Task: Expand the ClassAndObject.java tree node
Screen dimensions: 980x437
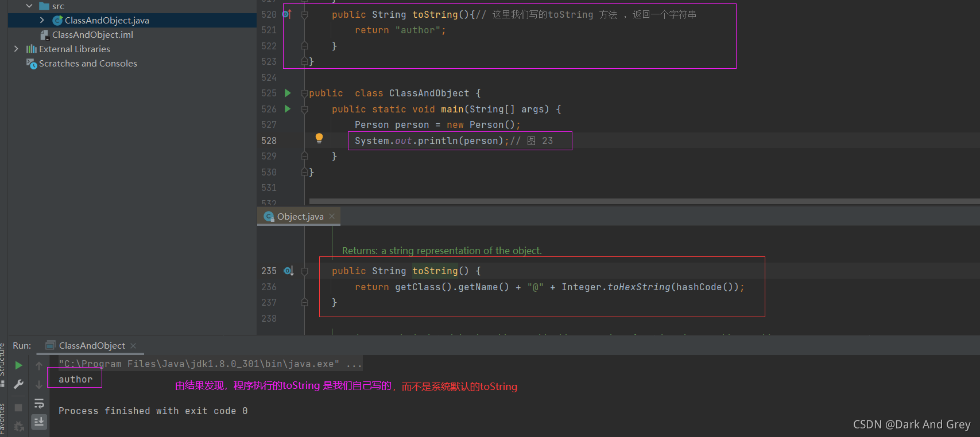Action: pos(42,20)
